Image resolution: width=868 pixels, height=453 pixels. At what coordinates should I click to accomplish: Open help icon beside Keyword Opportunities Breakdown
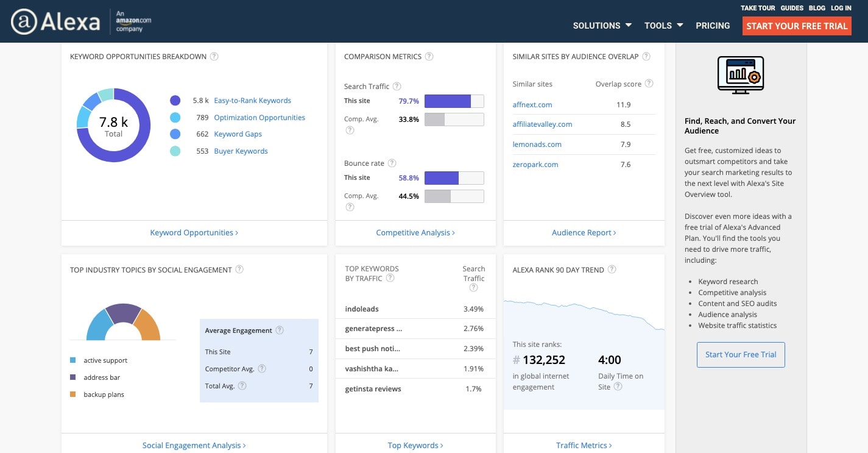click(x=214, y=57)
